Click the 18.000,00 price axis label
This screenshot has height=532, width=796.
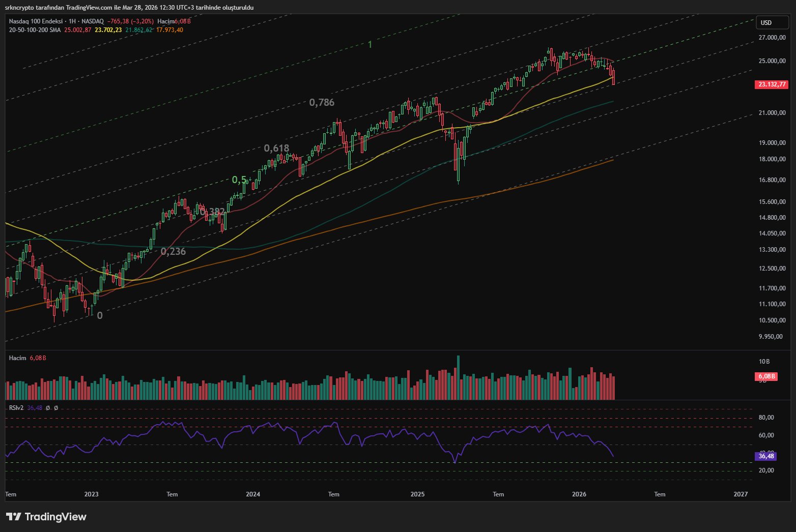coord(772,159)
